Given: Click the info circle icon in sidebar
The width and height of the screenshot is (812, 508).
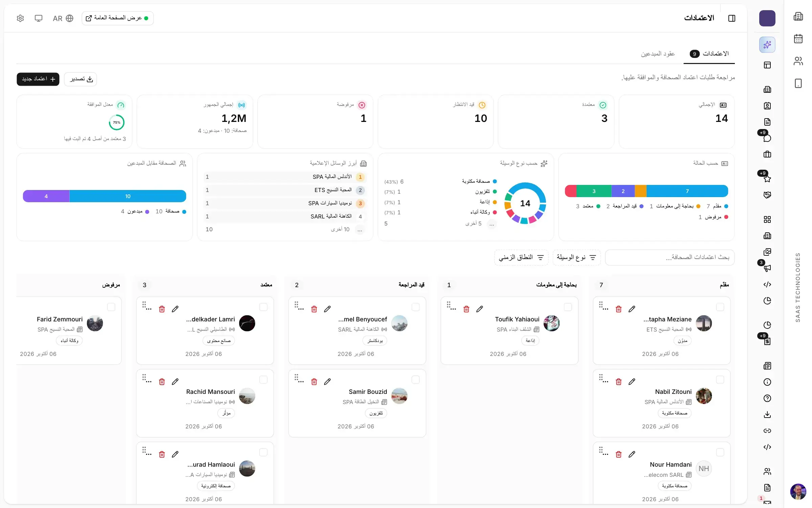Looking at the screenshot, I should tap(767, 382).
